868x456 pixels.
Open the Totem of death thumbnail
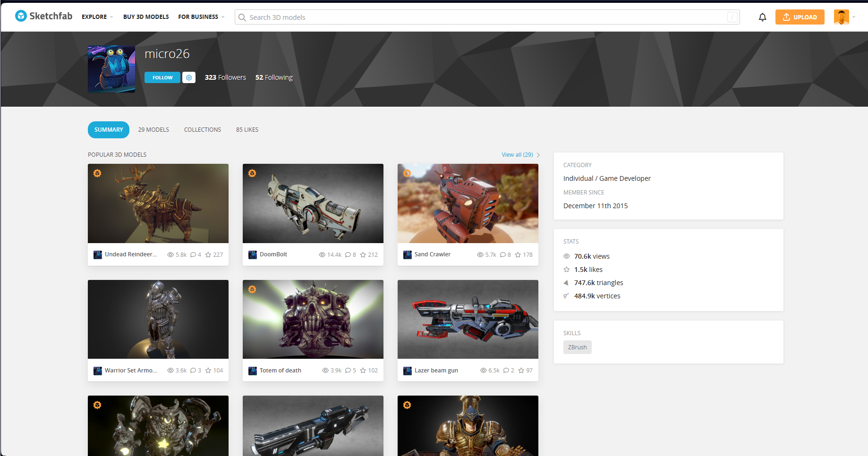pos(313,319)
